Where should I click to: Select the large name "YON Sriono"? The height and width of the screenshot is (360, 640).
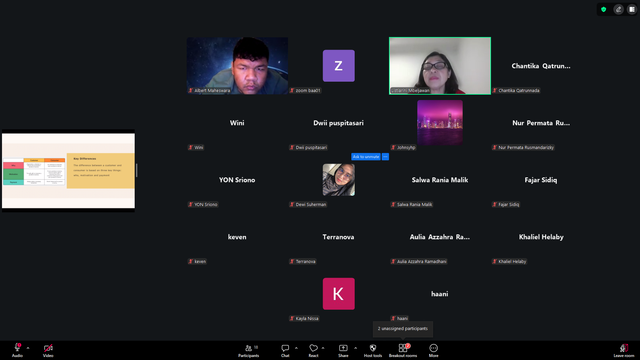coord(237,180)
